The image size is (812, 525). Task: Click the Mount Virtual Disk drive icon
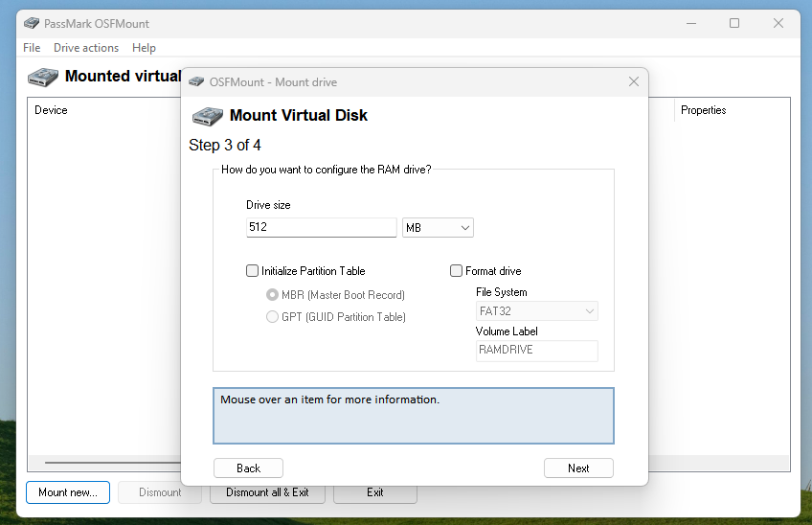coord(207,116)
